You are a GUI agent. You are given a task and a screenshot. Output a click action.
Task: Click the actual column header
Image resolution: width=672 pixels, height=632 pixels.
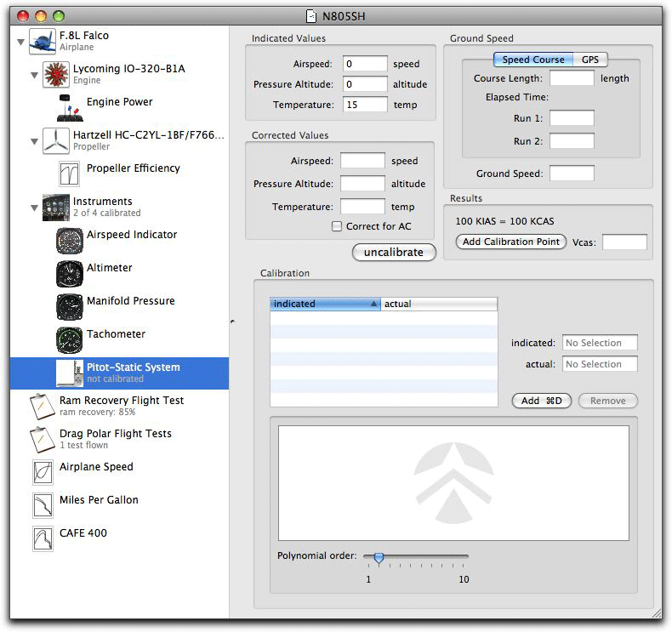(x=439, y=304)
